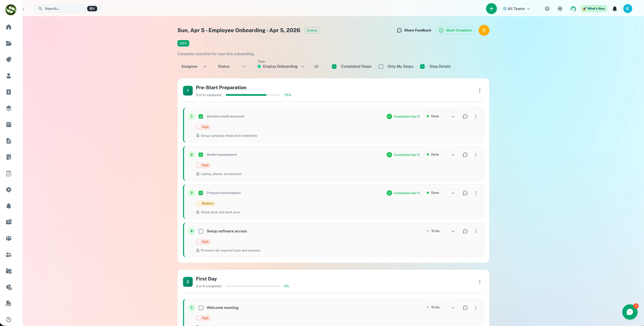
Task: Open the Status filter dropdown
Action: click(x=232, y=66)
